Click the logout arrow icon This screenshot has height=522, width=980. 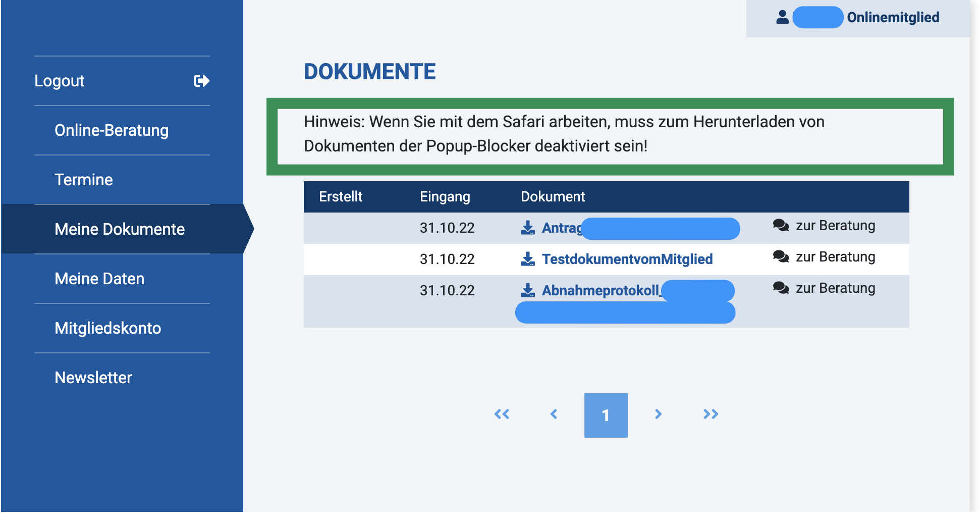(201, 81)
